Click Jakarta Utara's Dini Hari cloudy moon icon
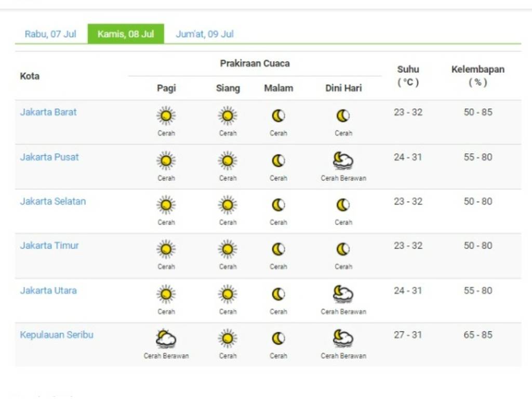Image resolution: width=532 pixels, height=399 pixels. pyautogui.click(x=343, y=294)
